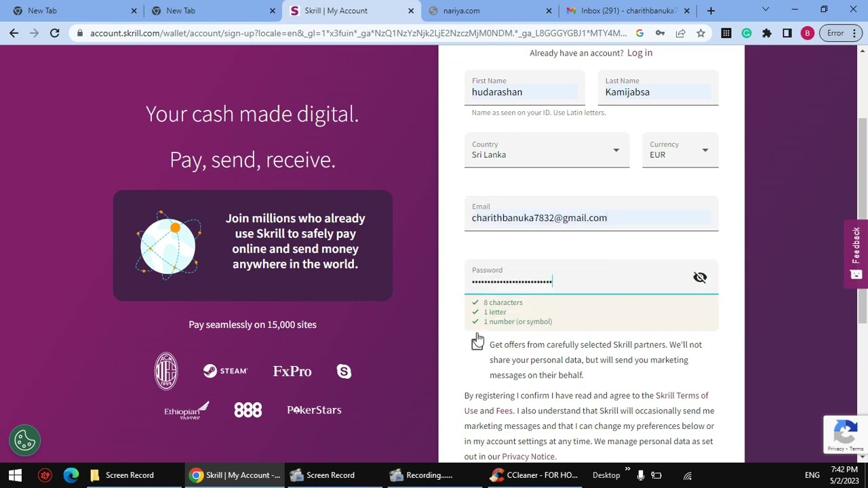This screenshot has width=868, height=488.
Task: Switch to the Skrill My Account tab
Action: 351,11
